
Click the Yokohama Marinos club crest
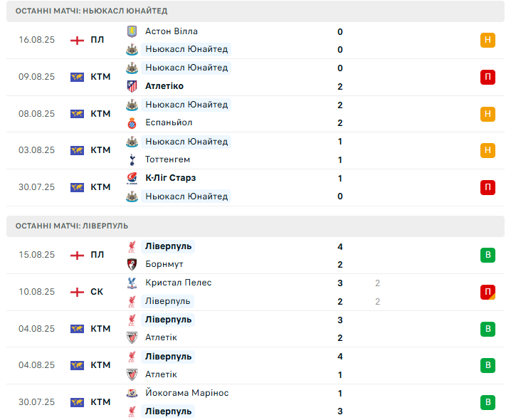coord(131,393)
